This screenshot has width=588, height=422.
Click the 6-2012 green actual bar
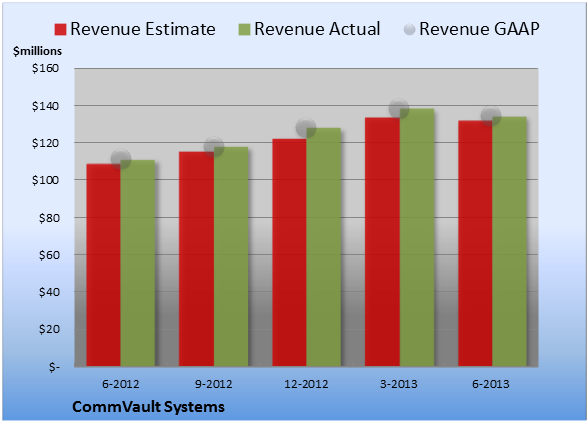pos(138,263)
